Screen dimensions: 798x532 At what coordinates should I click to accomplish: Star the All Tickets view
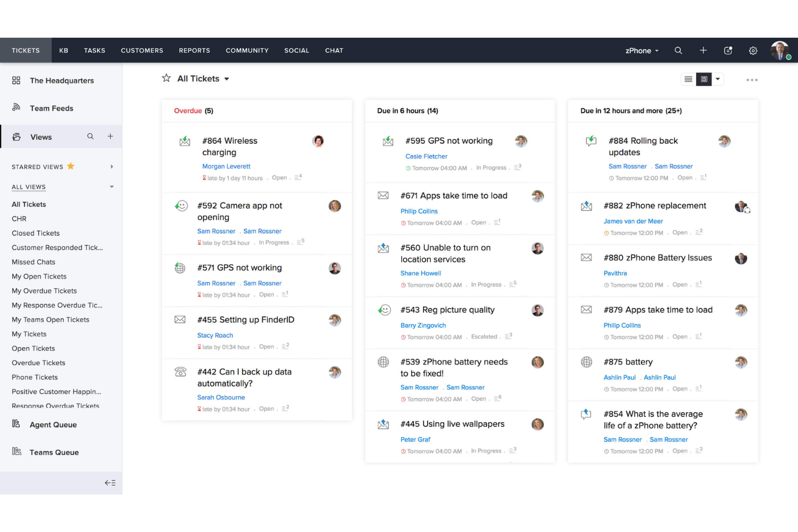tap(166, 78)
